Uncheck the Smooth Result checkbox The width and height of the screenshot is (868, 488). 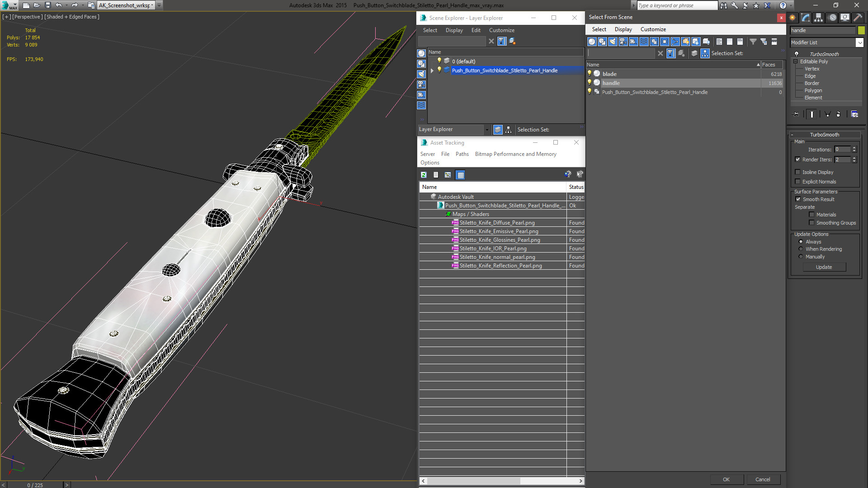click(798, 199)
